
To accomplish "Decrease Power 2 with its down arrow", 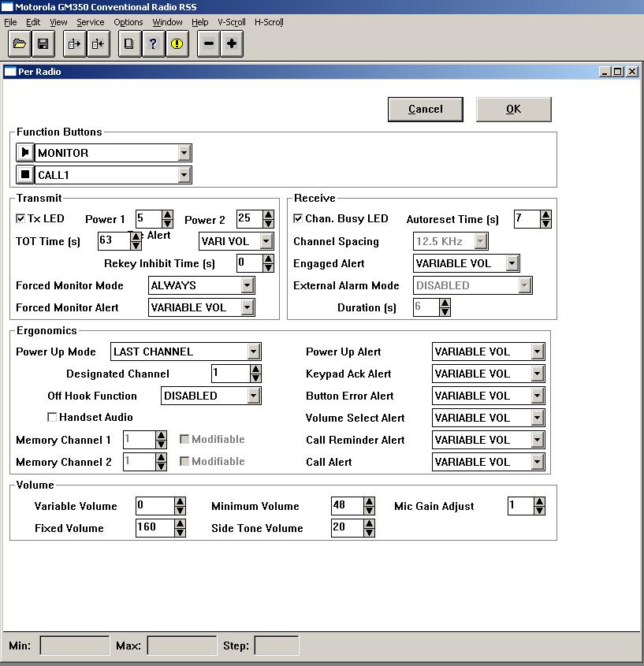I will 268,223.
